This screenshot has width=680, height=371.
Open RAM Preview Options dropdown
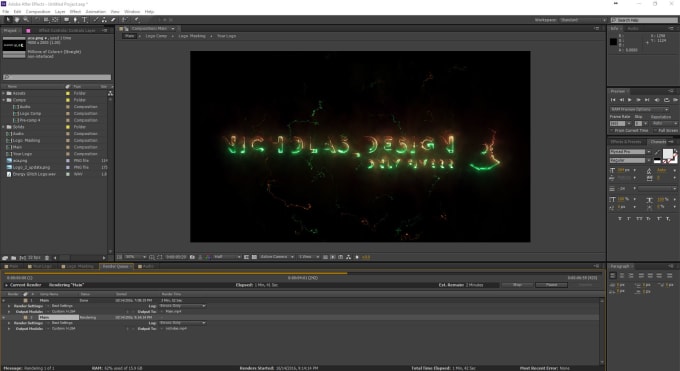640,109
